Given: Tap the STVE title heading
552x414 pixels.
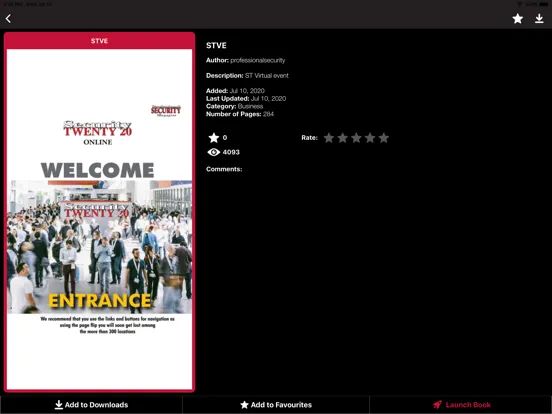Looking at the screenshot, I should pos(216,45).
